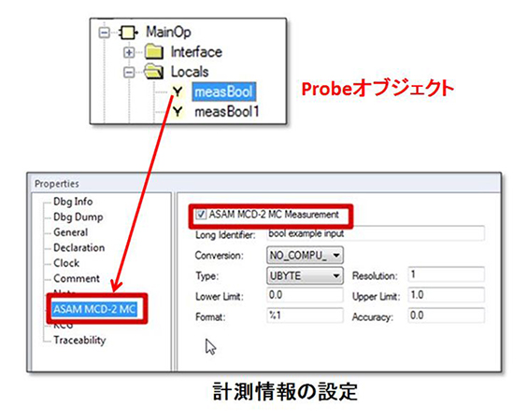The height and width of the screenshot is (420, 527).
Task: Open the Type UBYTE dropdown
Action: [305, 275]
